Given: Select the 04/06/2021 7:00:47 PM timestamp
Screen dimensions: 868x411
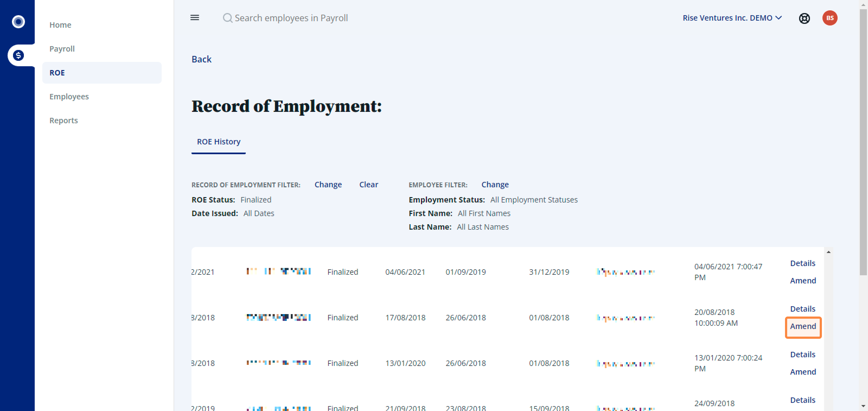Looking at the screenshot, I should pyautogui.click(x=728, y=272).
